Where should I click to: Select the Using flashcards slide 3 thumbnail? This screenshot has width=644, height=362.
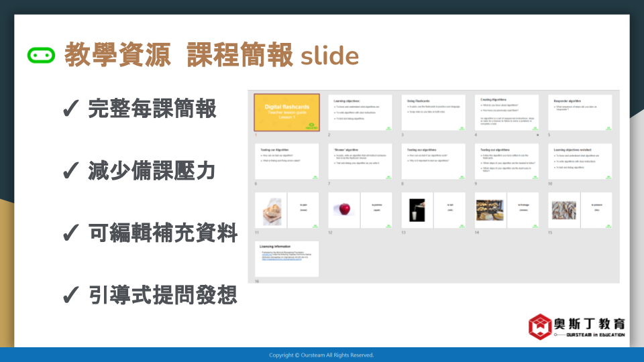click(x=433, y=112)
